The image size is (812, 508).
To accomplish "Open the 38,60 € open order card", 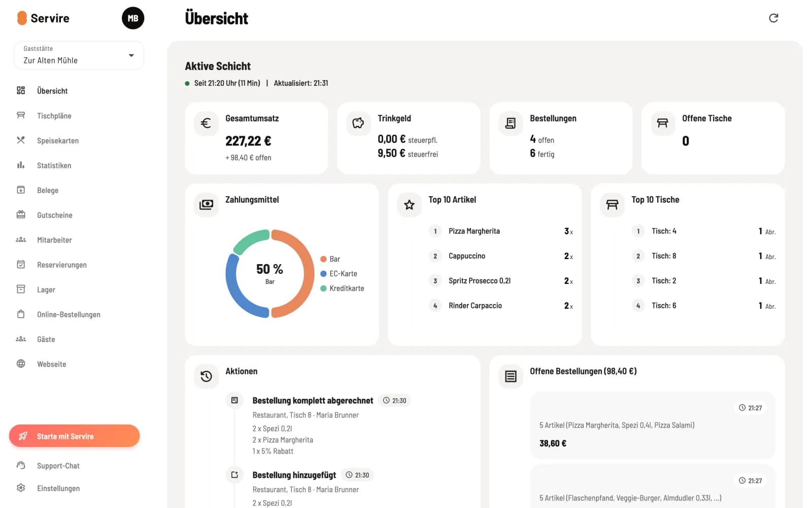I will (x=653, y=426).
